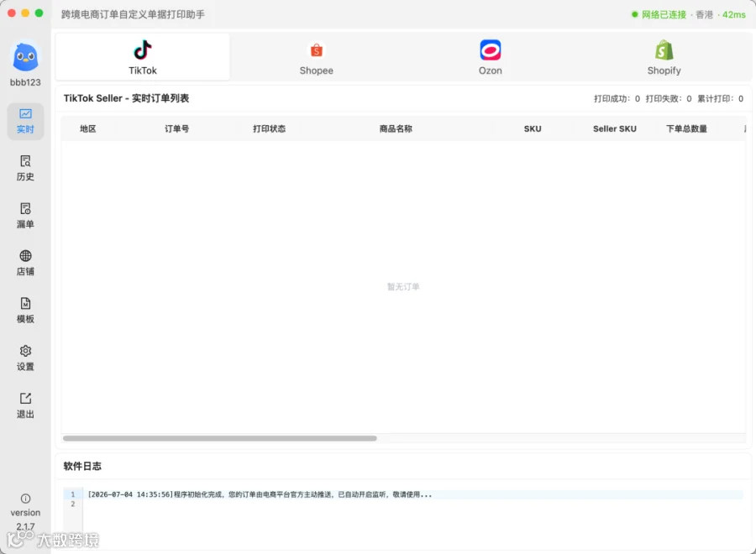The height and width of the screenshot is (554, 756).
Task: Click the 暂无订单 empty placeholder
Action: [403, 286]
